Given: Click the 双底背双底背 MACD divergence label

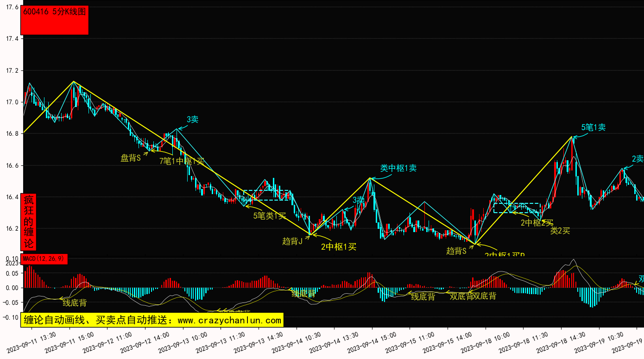Looking at the screenshot, I should (473, 296).
